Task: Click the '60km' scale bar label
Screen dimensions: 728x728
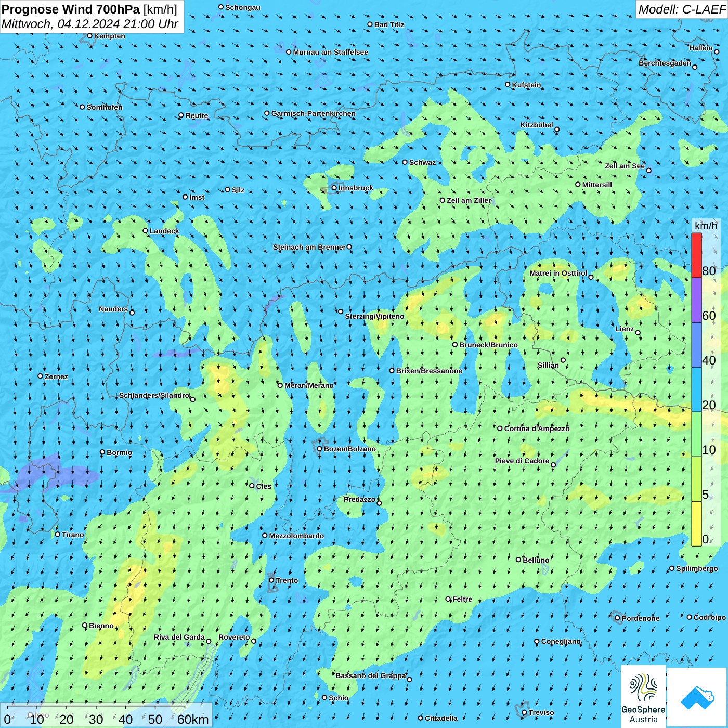Action: coord(193,719)
